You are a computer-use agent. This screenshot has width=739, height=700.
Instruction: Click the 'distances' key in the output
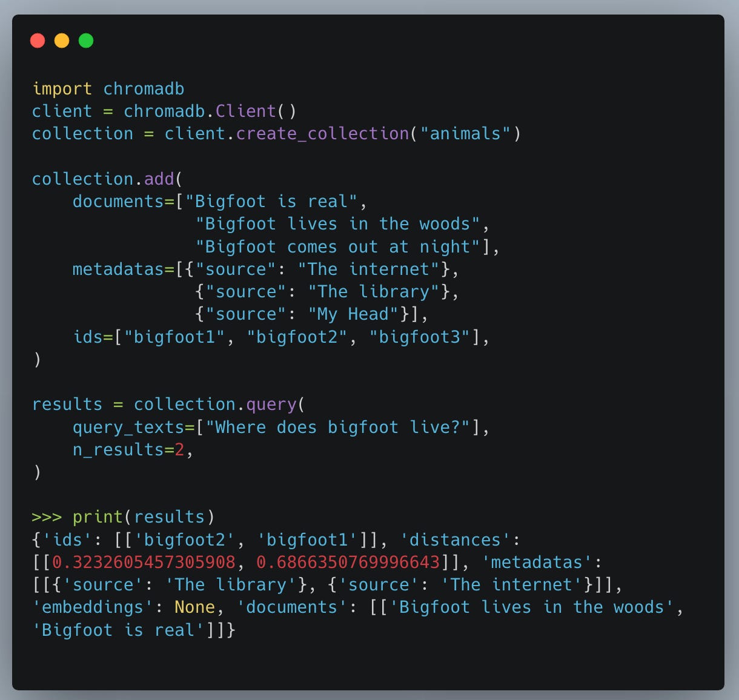[x=455, y=540]
